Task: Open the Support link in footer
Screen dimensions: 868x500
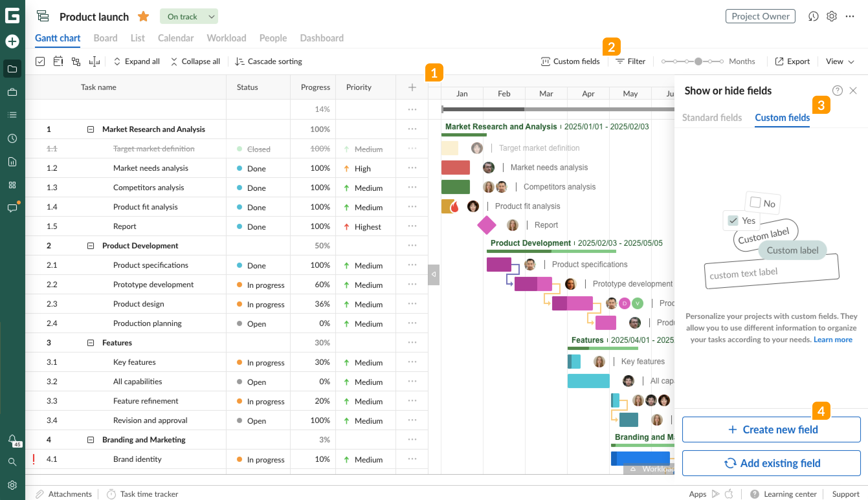Action: coord(846,494)
